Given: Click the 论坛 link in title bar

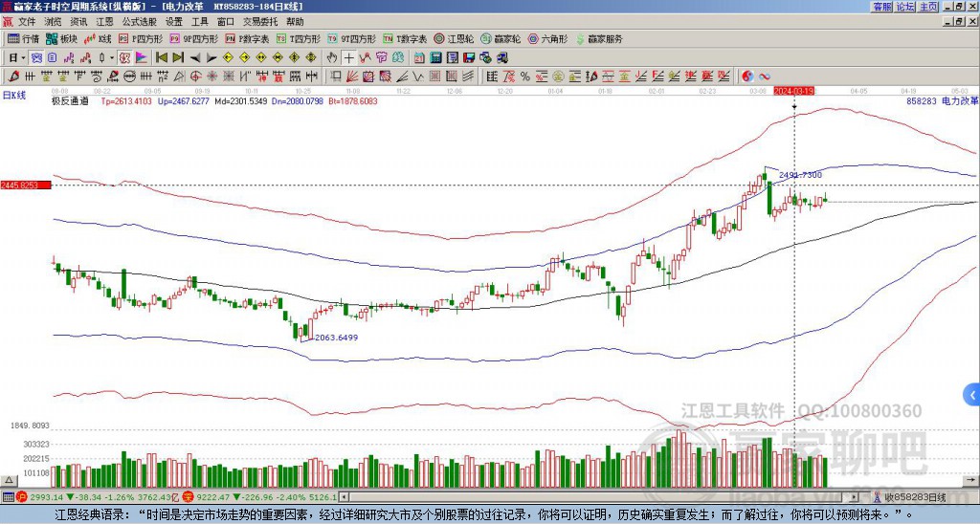Looking at the screenshot, I should 905,7.
